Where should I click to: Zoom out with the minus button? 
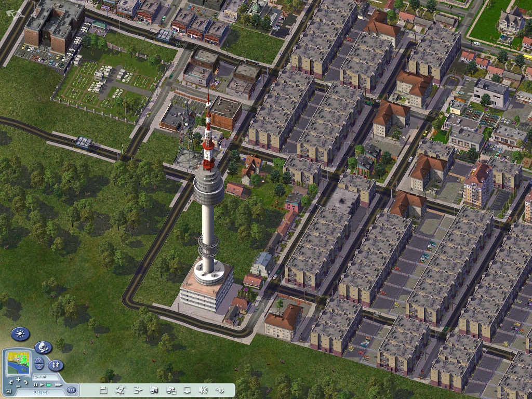click(x=18, y=386)
